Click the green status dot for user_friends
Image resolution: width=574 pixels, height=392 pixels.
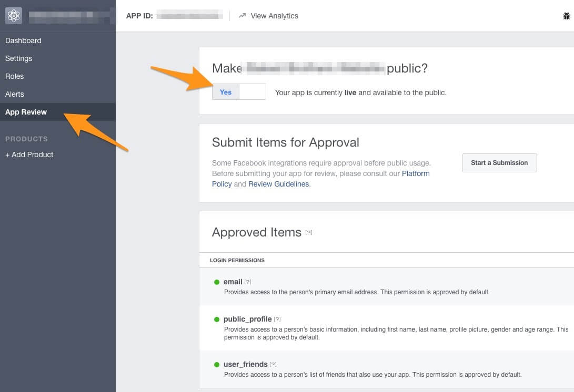pyautogui.click(x=217, y=365)
